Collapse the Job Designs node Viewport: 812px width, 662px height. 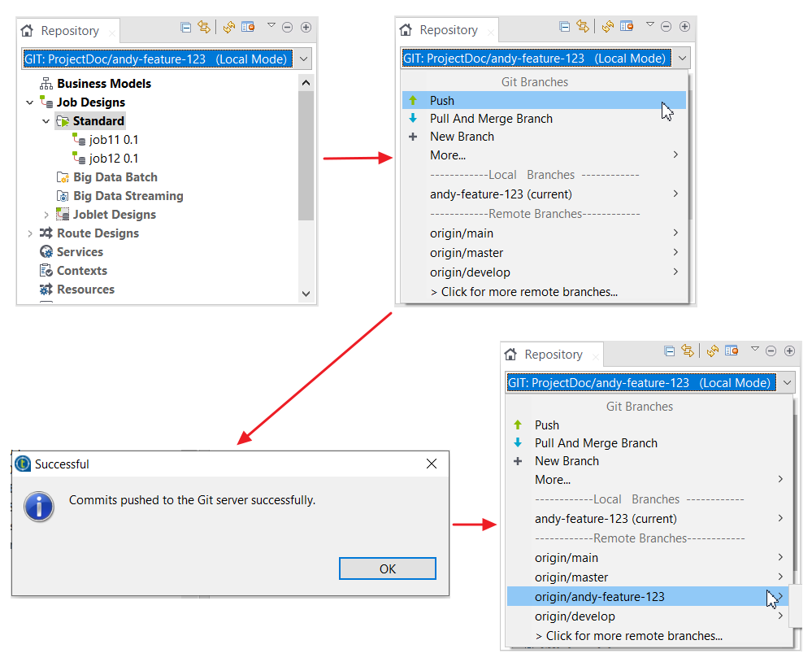pyautogui.click(x=30, y=102)
